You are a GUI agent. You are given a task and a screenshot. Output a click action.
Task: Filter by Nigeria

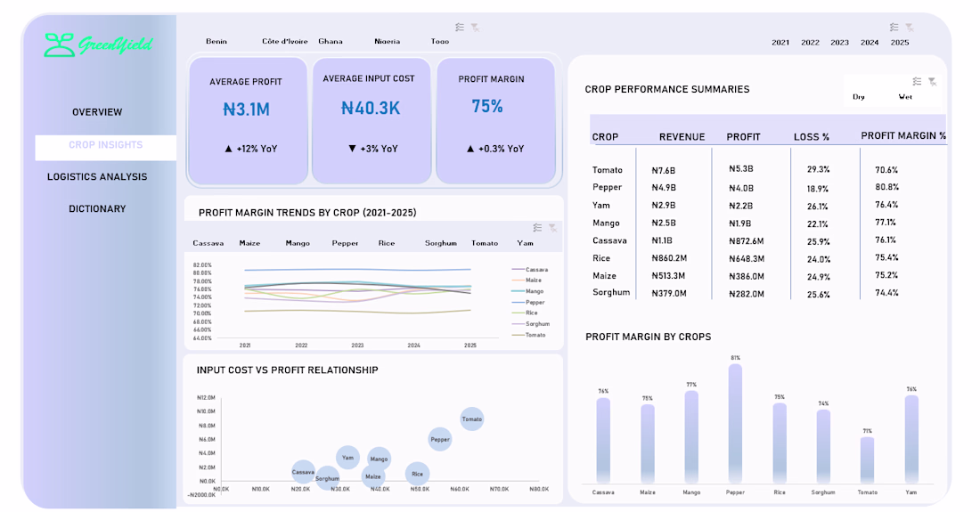387,41
